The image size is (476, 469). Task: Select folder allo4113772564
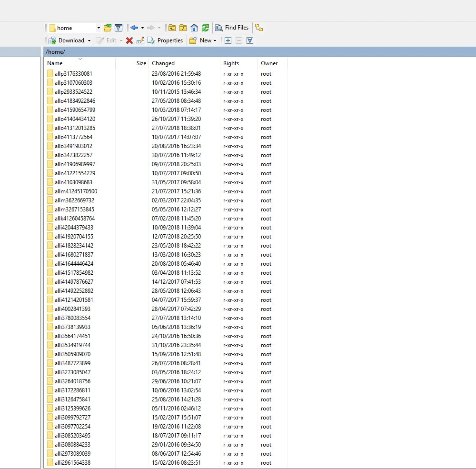click(73, 137)
